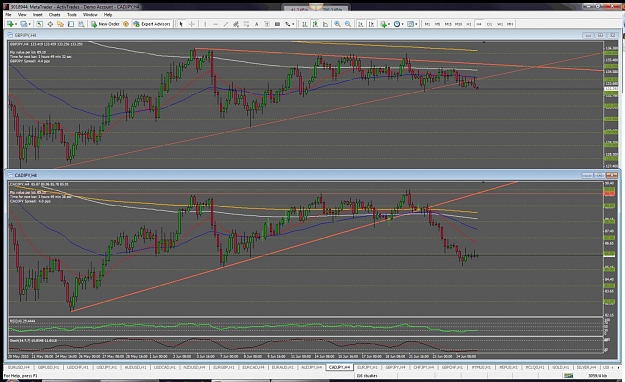Open the Charts menu

(x=55, y=14)
